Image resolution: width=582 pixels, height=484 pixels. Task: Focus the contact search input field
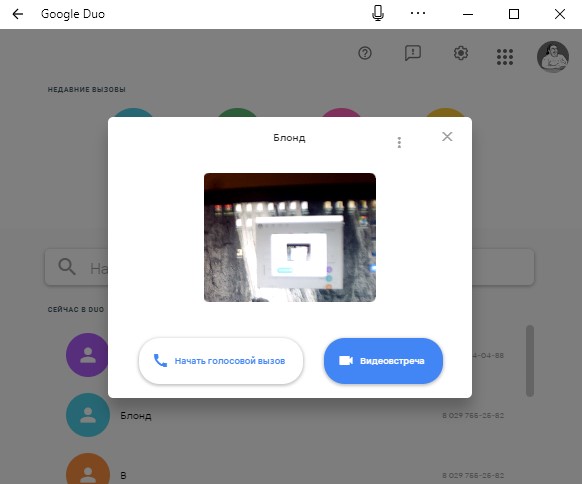point(290,267)
